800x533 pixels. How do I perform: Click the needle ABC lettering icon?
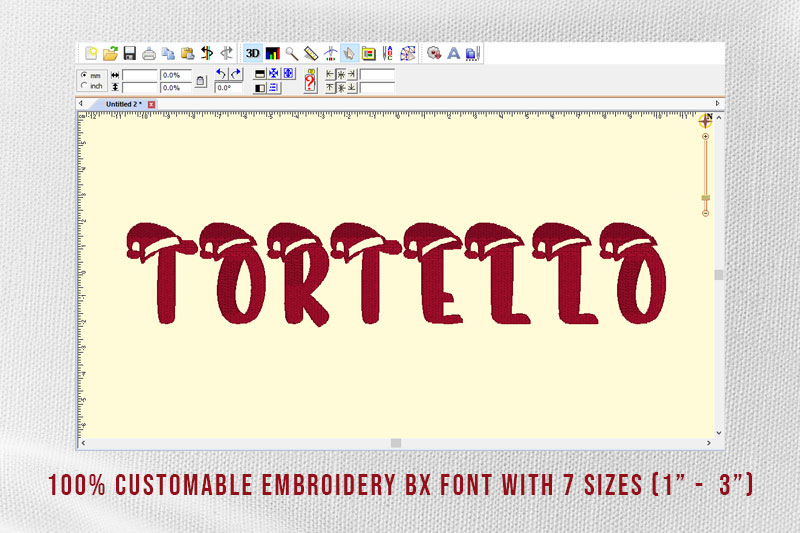pos(388,53)
